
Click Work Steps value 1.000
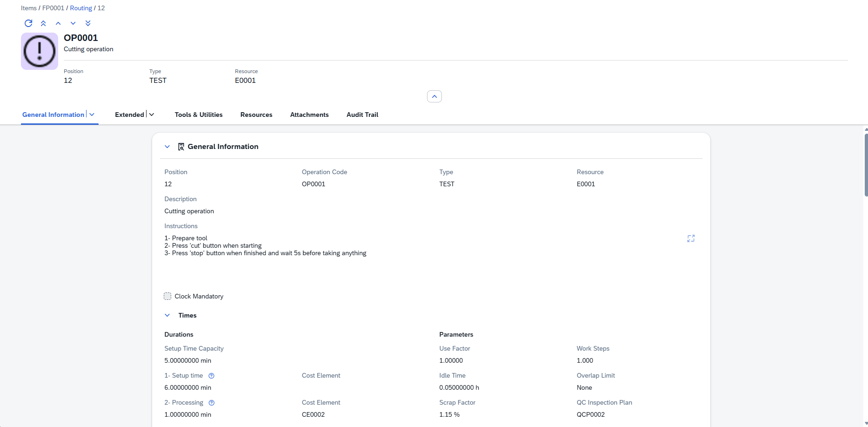coord(585,360)
